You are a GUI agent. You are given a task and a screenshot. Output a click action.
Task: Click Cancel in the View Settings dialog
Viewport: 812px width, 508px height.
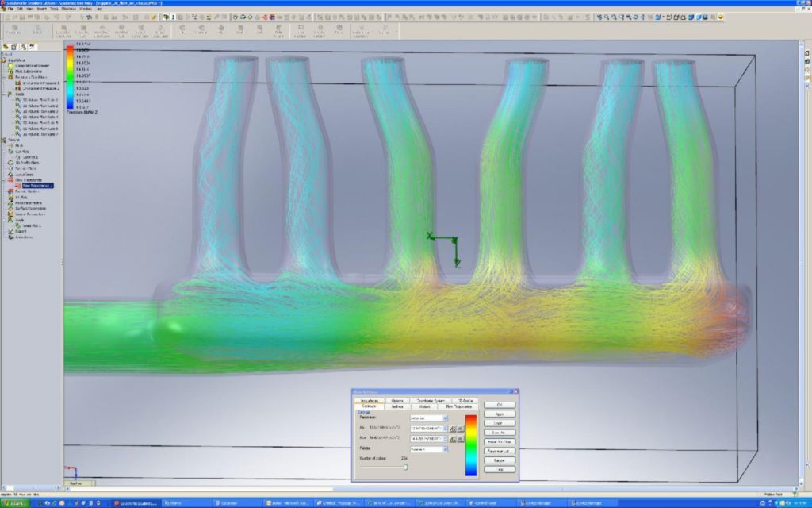click(x=499, y=460)
